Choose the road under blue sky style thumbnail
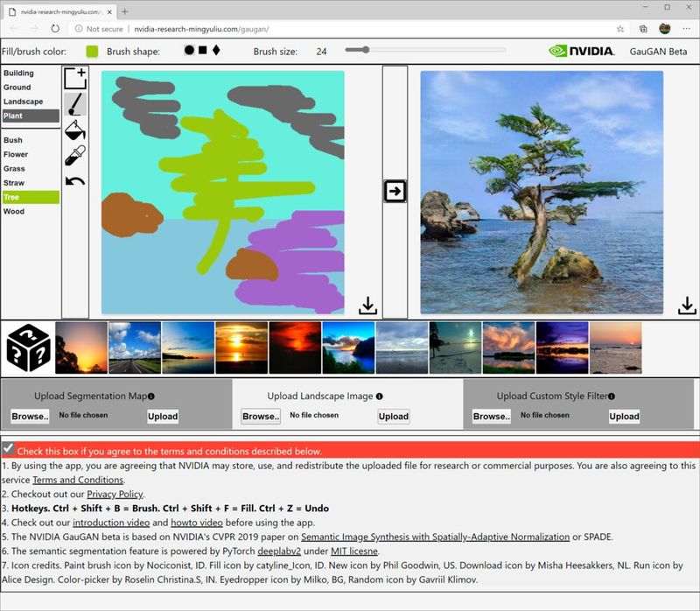 click(135, 348)
